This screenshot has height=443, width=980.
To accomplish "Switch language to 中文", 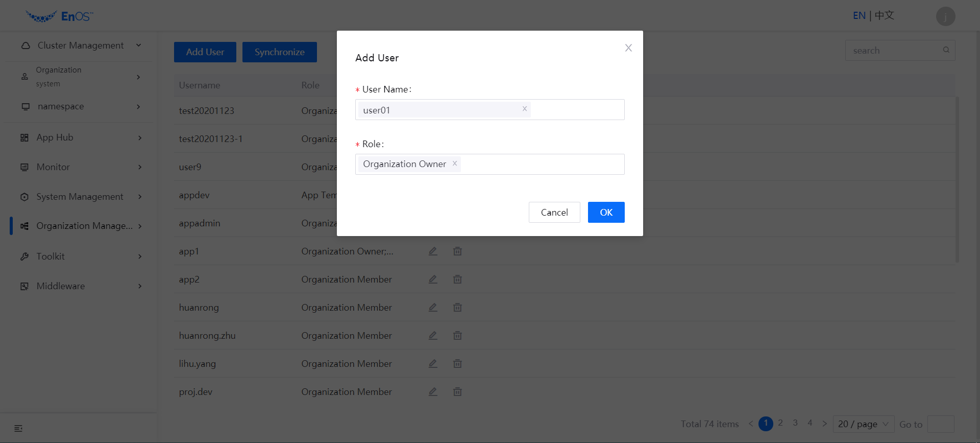I will click(x=885, y=16).
